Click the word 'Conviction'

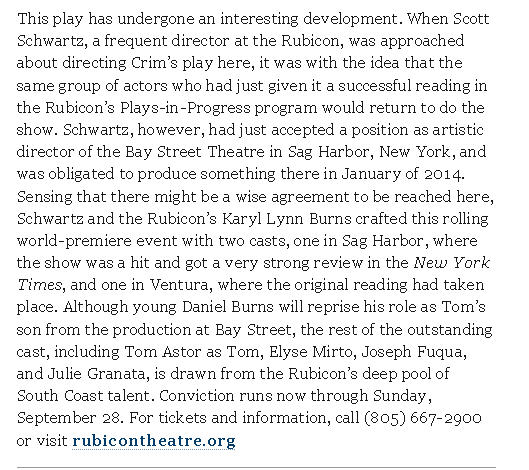[196, 396]
